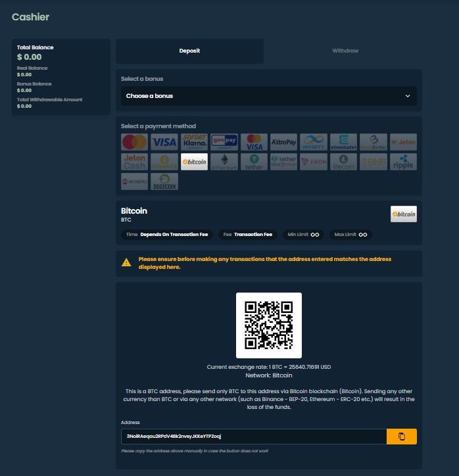The image size is (459, 476).
Task: Click the Real Balance label
Action: (x=32, y=68)
